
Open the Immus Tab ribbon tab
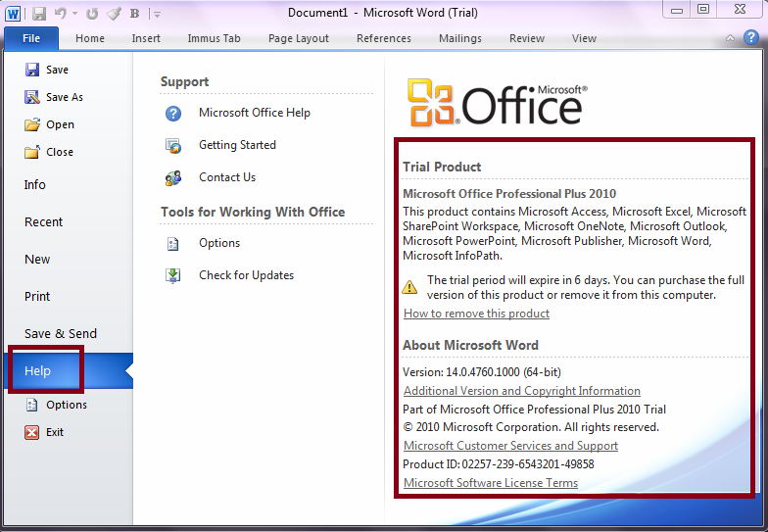214,38
